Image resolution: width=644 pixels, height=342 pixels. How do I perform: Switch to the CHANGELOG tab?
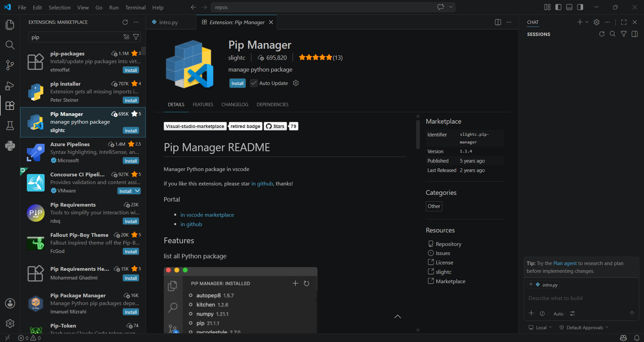[235, 104]
